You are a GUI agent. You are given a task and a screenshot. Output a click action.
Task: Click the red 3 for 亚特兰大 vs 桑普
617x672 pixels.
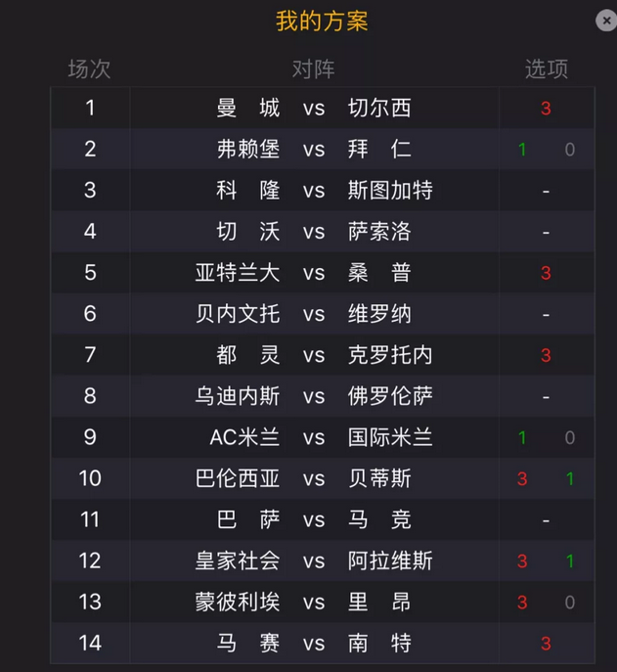(x=546, y=273)
